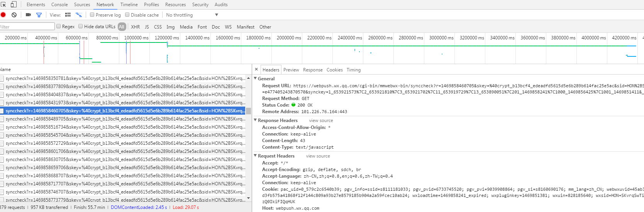644x212 pixels.
Task: Click the capture screenshots camera icon
Action: [x=28, y=15]
